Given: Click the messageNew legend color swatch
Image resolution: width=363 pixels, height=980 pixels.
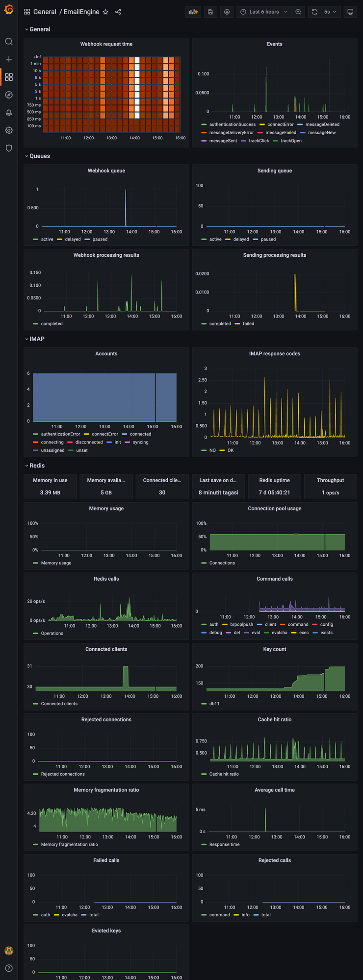Looking at the screenshot, I should (x=303, y=132).
